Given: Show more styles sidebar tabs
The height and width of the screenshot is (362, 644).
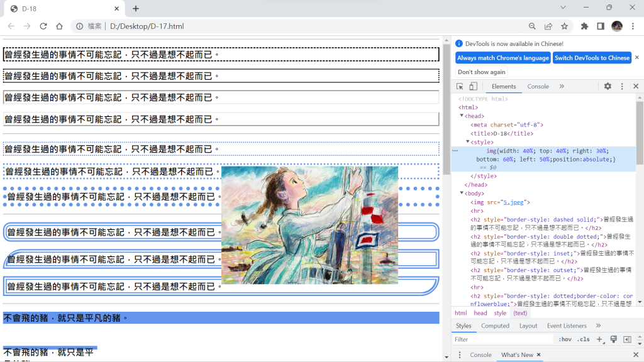Looking at the screenshot, I should [598, 326].
